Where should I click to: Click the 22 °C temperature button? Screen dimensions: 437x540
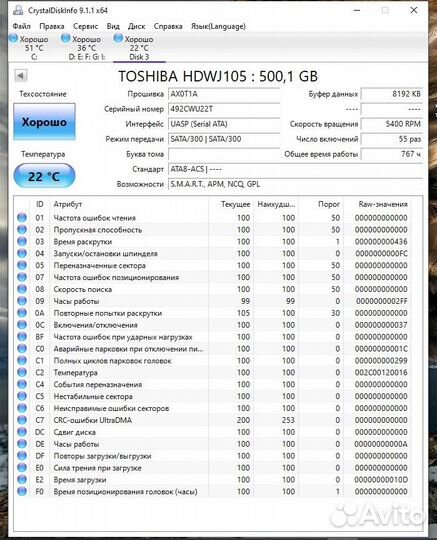(44, 176)
